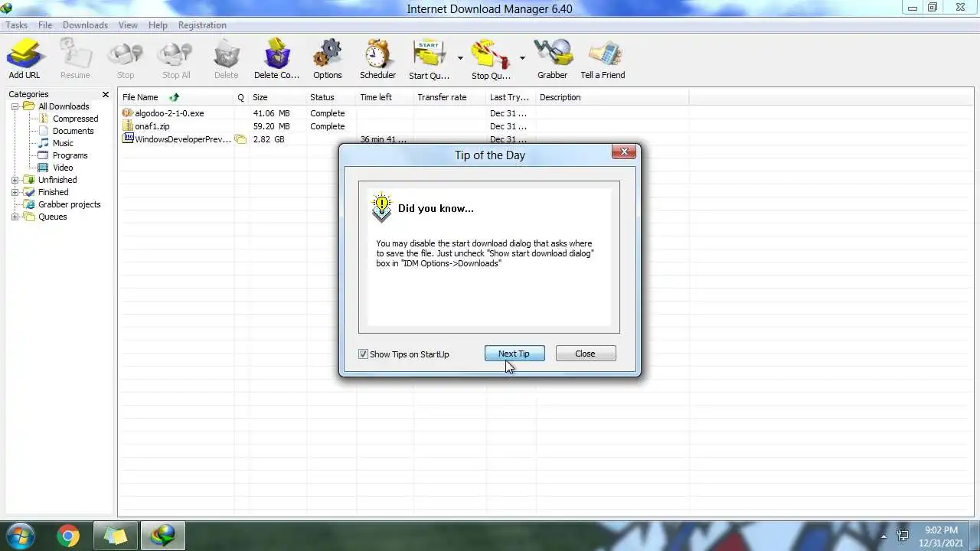This screenshot has width=980, height=551.
Task: Expand the Queues category
Action: click(x=15, y=217)
